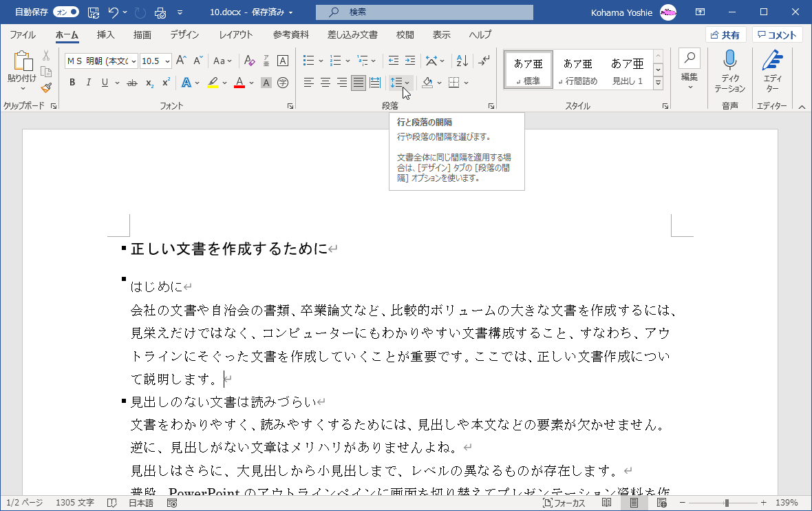This screenshot has height=511, width=812.
Task: Open the borders dropdown arrow
Action: 466,83
